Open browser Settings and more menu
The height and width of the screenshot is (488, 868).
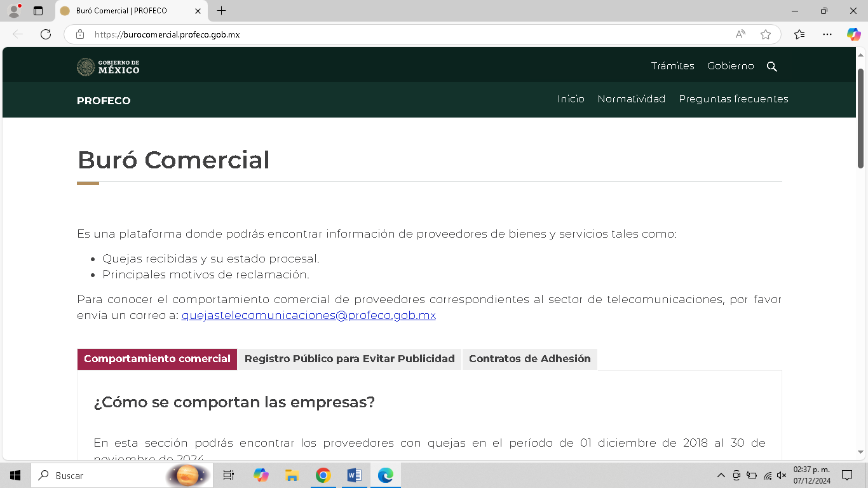pyautogui.click(x=827, y=34)
